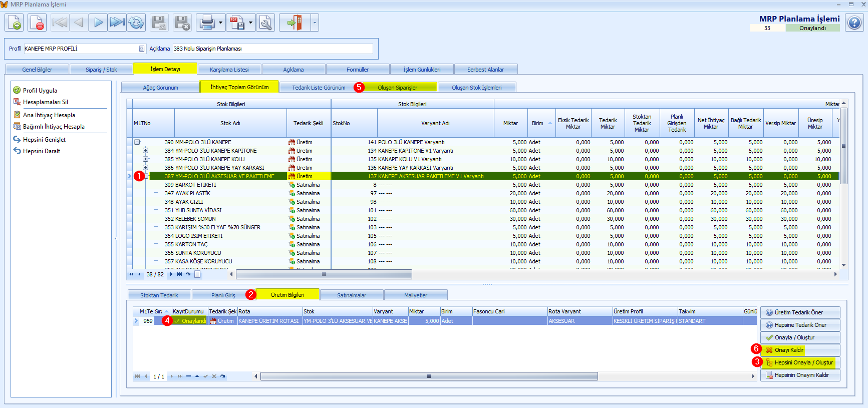This screenshot has width=868, height=408.
Task: Click the butterfly app icon in title bar
Action: pos(4,5)
